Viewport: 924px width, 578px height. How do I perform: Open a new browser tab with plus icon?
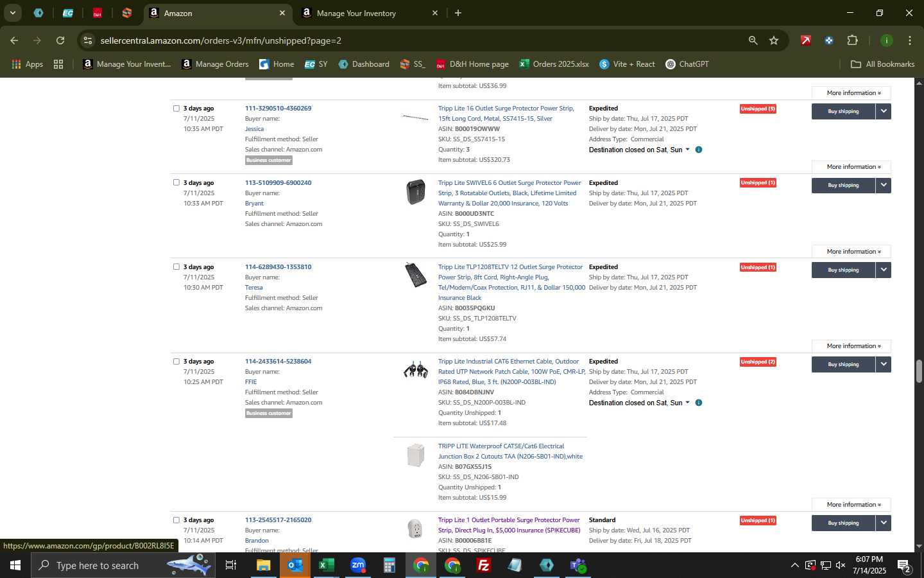(458, 13)
